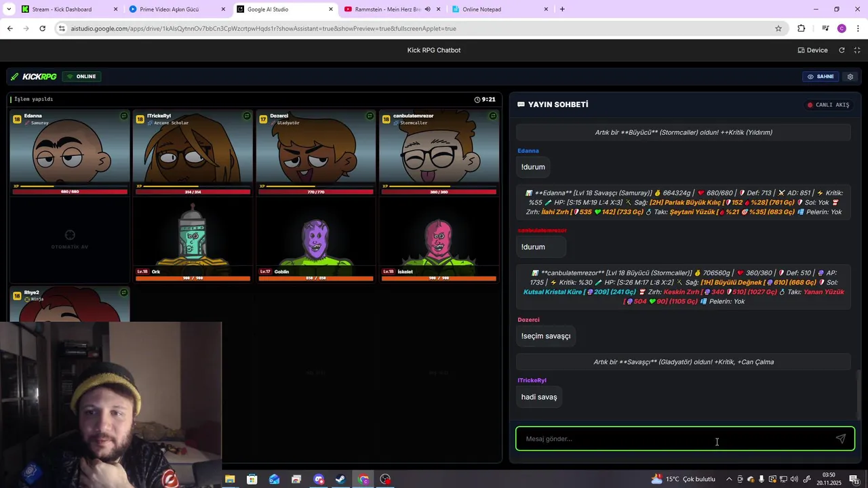Image resolution: width=868 pixels, height=488 pixels.
Task: Switch to Prime Video tab
Action: [177, 9]
